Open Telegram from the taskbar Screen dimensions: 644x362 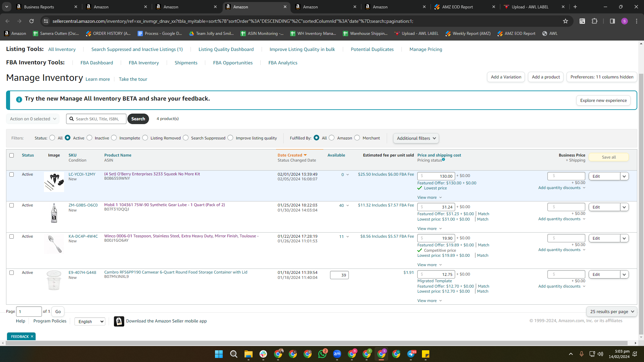tap(411, 354)
